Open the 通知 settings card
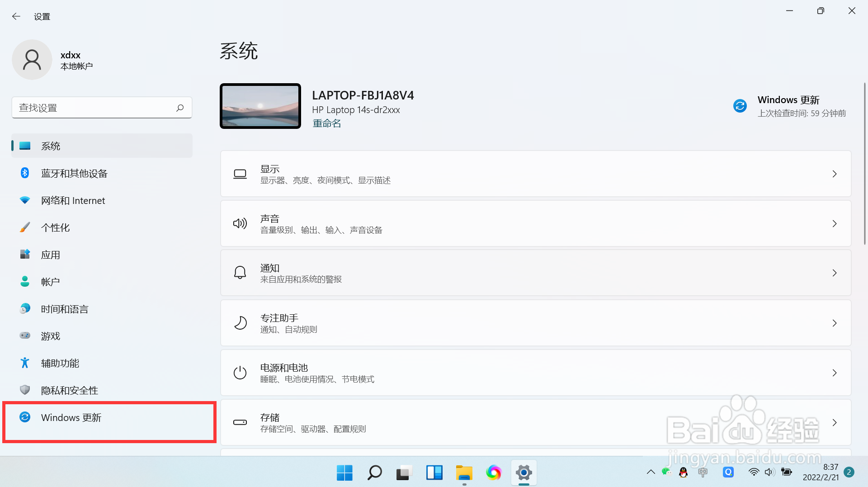Image resolution: width=868 pixels, height=487 pixels. [x=536, y=273]
